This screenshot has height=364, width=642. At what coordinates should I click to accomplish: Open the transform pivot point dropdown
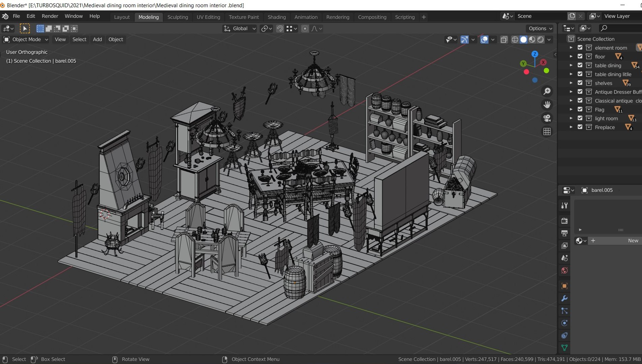[266, 29]
